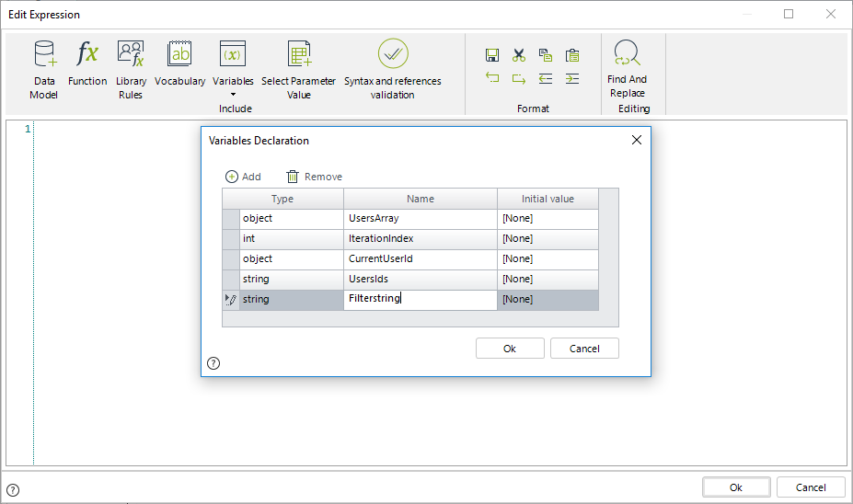Select type cell of CurrentUserId row

tap(292, 258)
